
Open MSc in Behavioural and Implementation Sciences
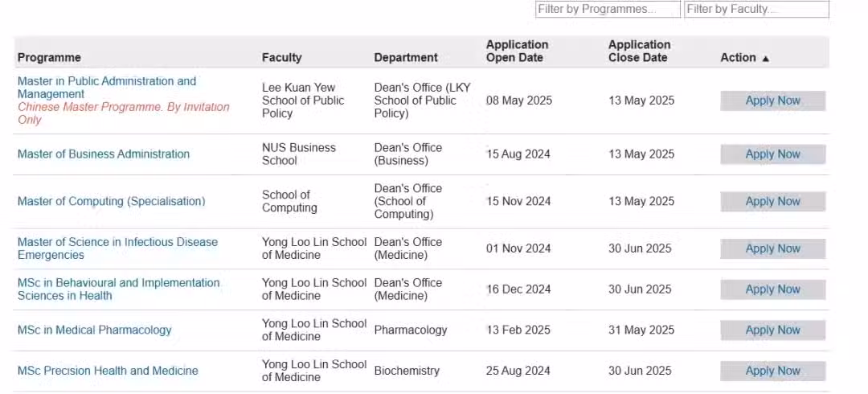click(118, 289)
